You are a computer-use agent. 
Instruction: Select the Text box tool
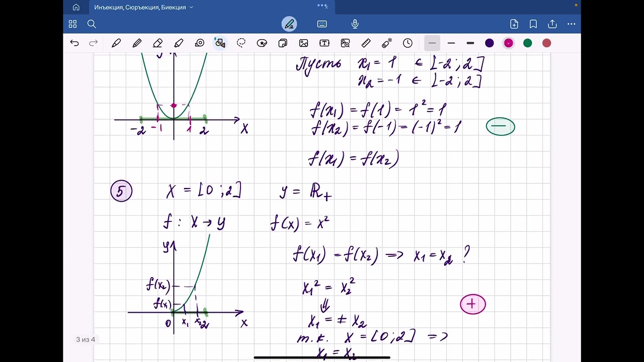tap(325, 43)
